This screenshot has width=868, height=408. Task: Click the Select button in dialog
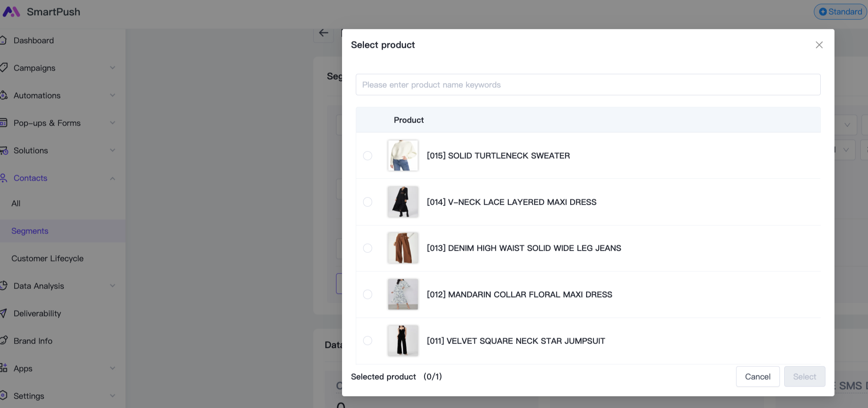pos(804,377)
